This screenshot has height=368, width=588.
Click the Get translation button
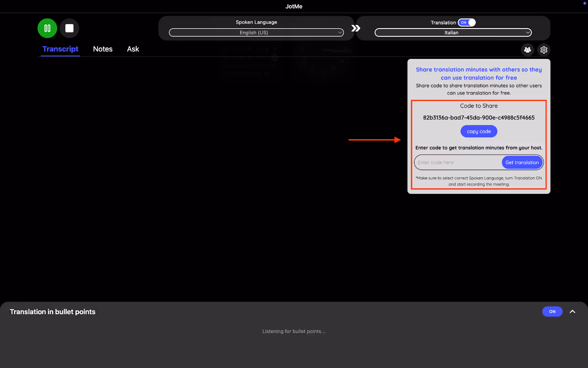click(522, 162)
